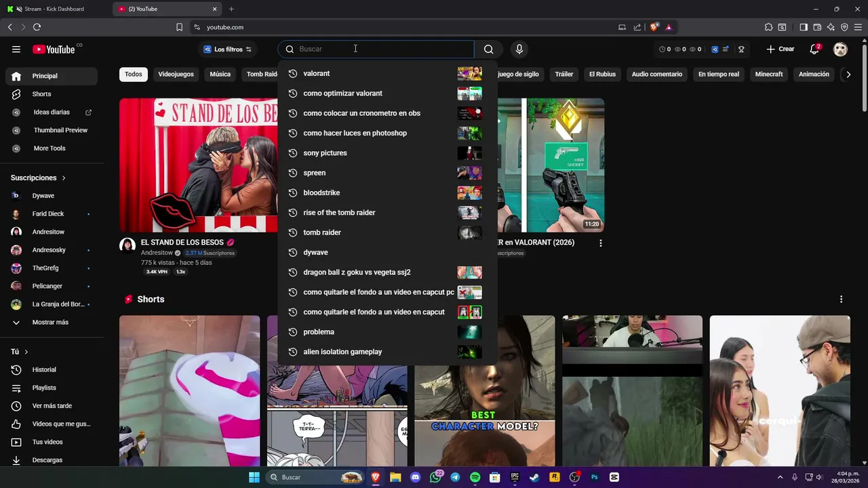Choose the "valorant" search suggestion
868x488 pixels.
(x=387, y=73)
